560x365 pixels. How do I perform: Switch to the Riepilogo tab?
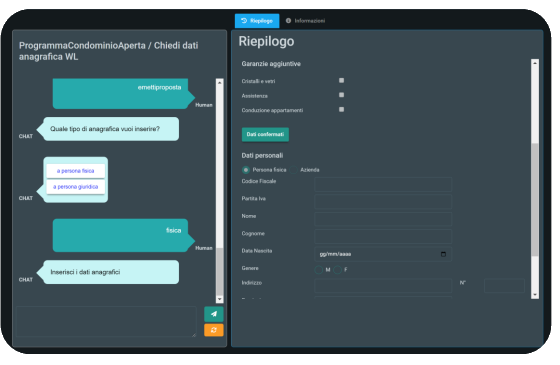click(x=257, y=21)
